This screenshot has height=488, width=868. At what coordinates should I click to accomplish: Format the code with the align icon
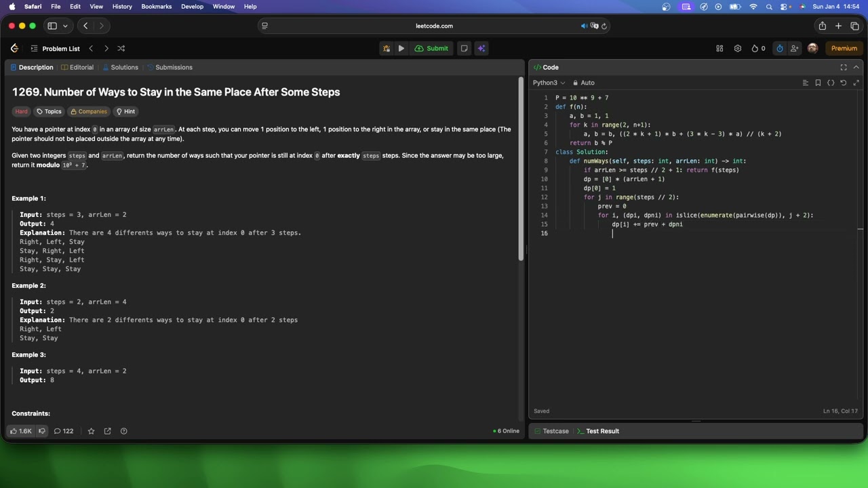click(x=806, y=83)
